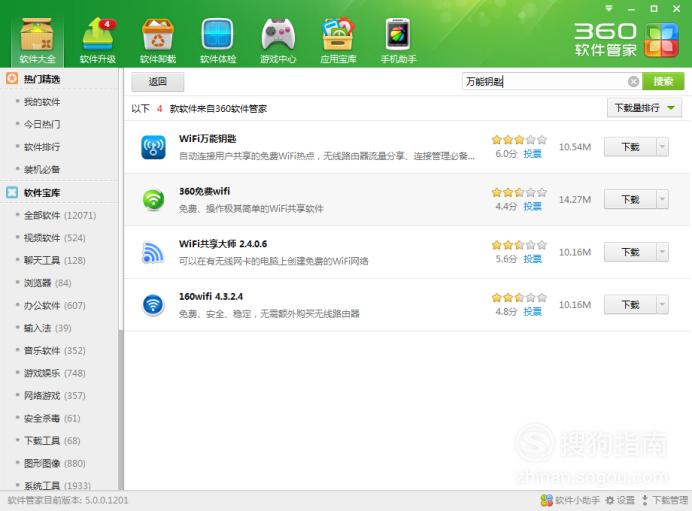Image resolution: width=692 pixels, height=511 pixels.
Task: Open 设置 gear settings in status bar
Action: tap(620, 500)
